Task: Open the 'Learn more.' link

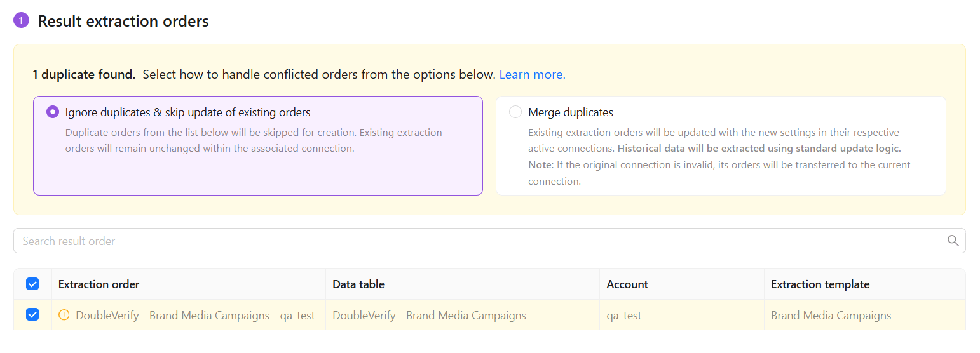Action: click(532, 74)
